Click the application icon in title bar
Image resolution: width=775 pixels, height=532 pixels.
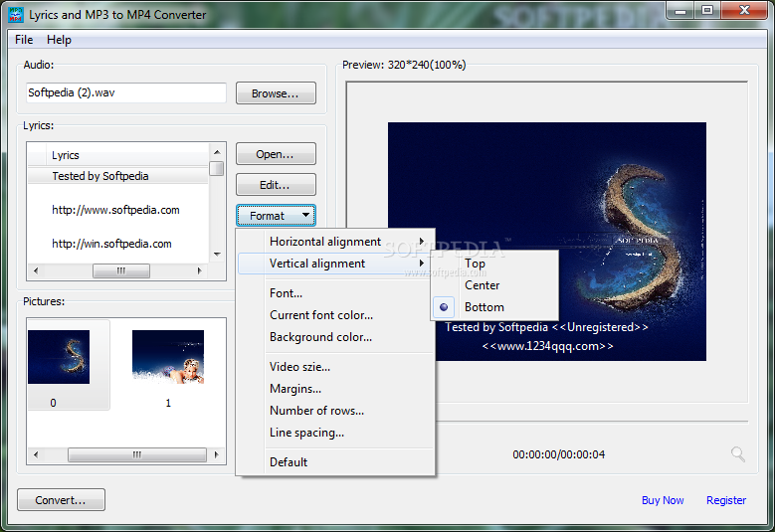coord(16,14)
